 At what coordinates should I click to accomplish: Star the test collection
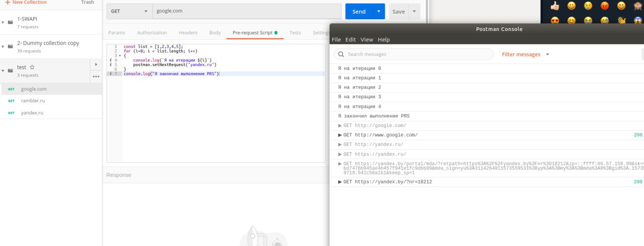point(32,67)
